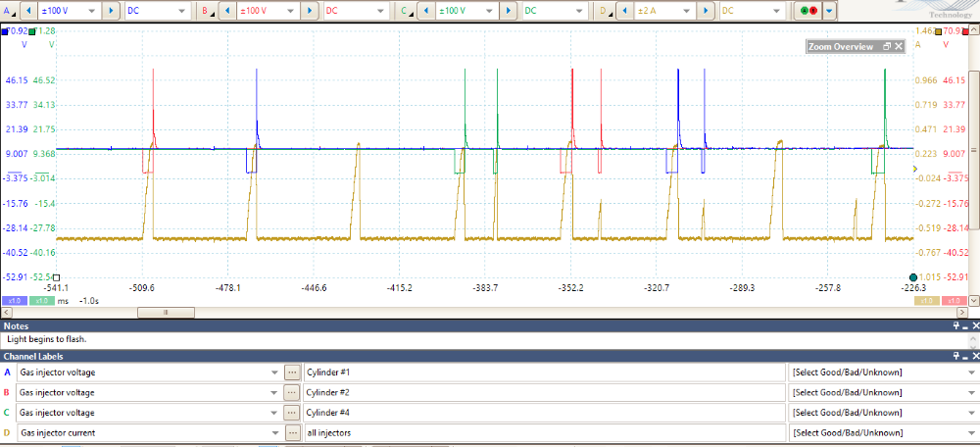Click ellipsis button for Channel D label
Image resolution: width=980 pixels, height=447 pixels.
pos(291,431)
